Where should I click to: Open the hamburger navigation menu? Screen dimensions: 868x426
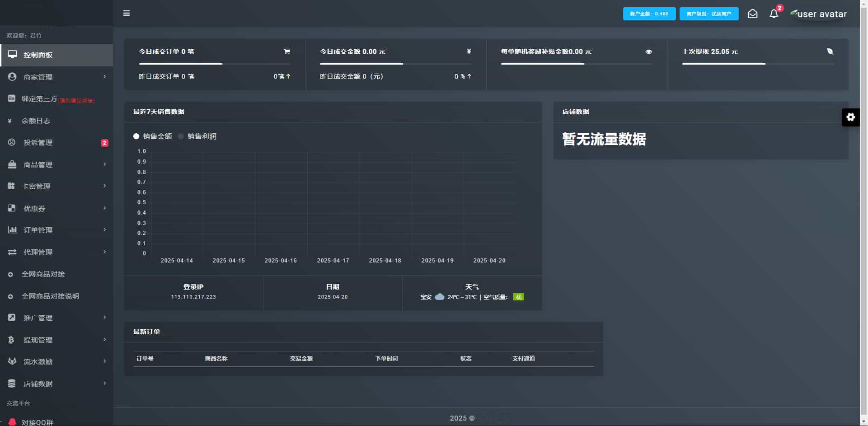tap(127, 13)
